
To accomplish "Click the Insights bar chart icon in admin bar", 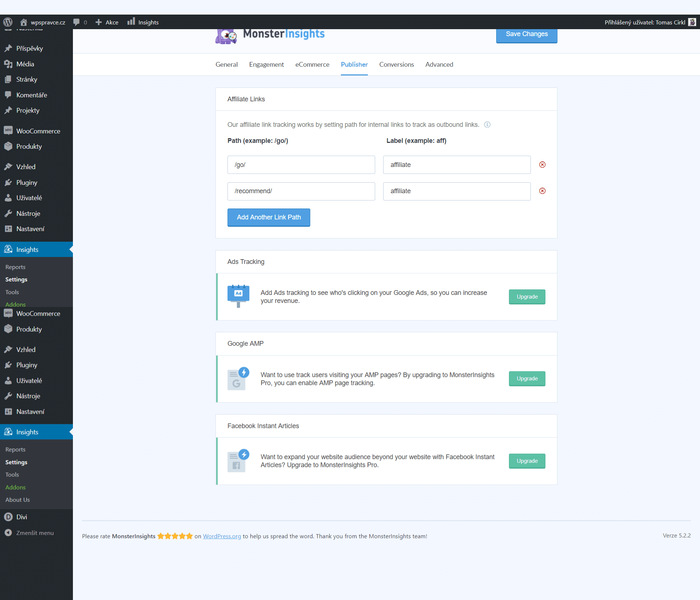I will [x=131, y=22].
